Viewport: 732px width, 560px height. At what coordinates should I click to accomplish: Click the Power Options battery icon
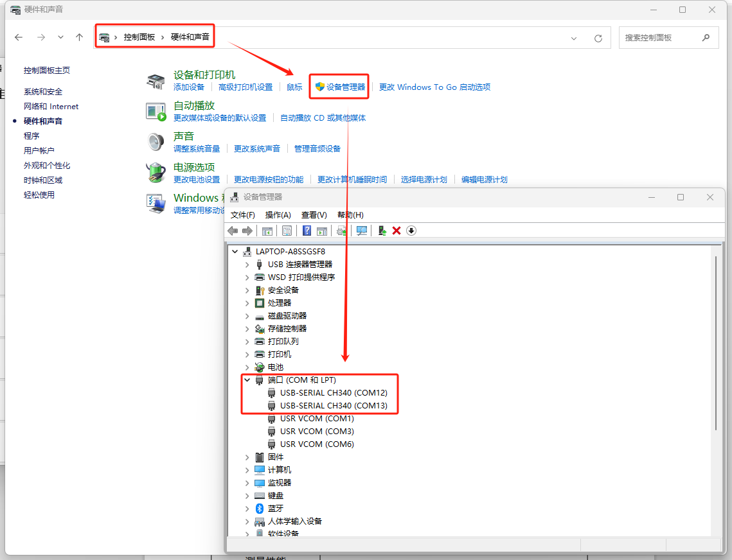point(156,173)
